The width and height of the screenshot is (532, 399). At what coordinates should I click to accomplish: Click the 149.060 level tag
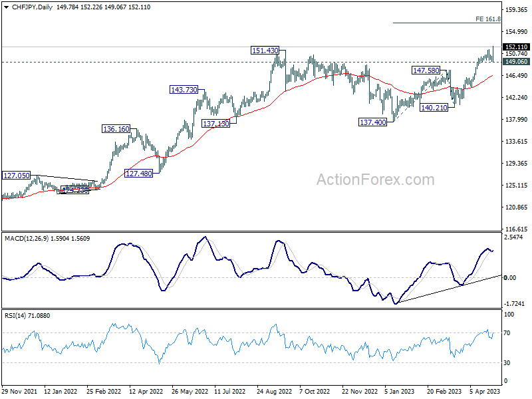pyautogui.click(x=516, y=61)
